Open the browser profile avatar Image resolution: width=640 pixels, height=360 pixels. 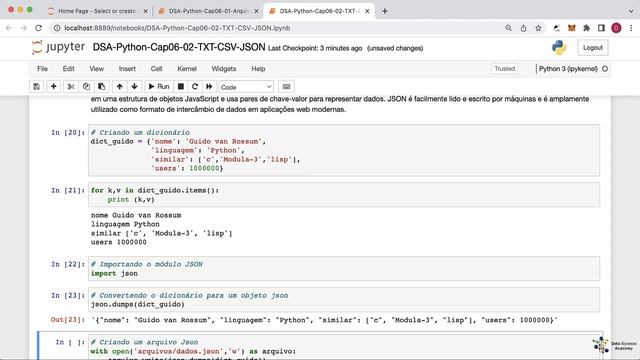click(x=616, y=28)
